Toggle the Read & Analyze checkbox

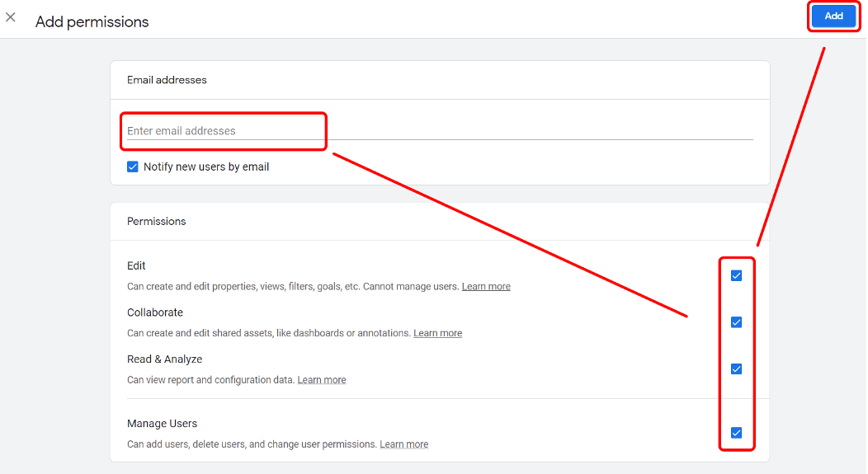pos(736,369)
